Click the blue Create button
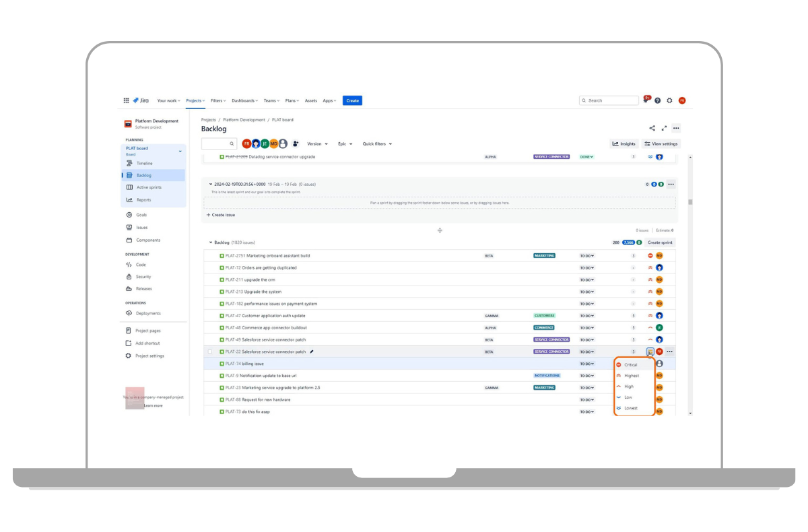808x532 pixels. click(351, 100)
